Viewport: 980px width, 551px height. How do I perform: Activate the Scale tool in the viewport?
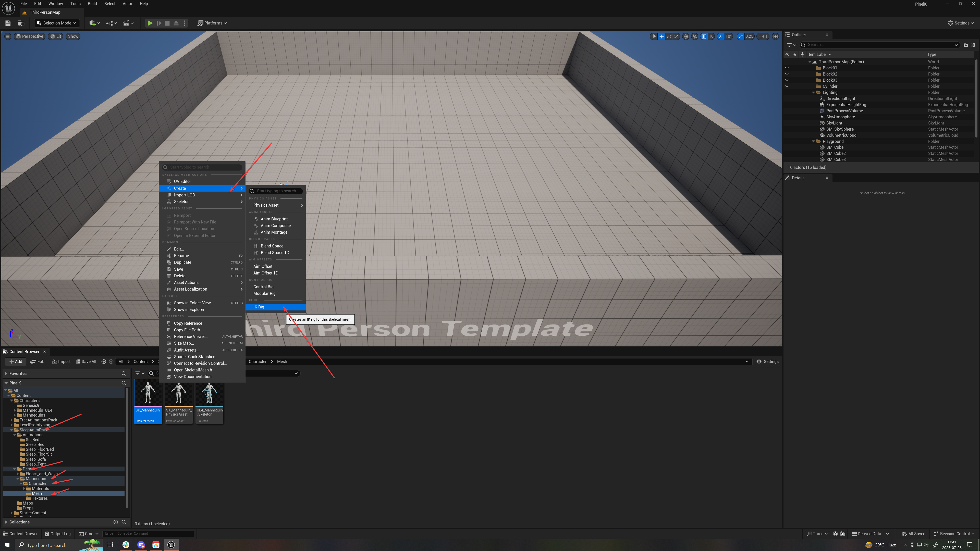[676, 36]
